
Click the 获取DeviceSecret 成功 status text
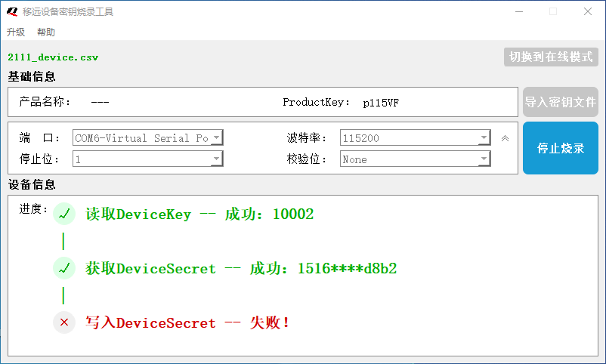click(241, 269)
